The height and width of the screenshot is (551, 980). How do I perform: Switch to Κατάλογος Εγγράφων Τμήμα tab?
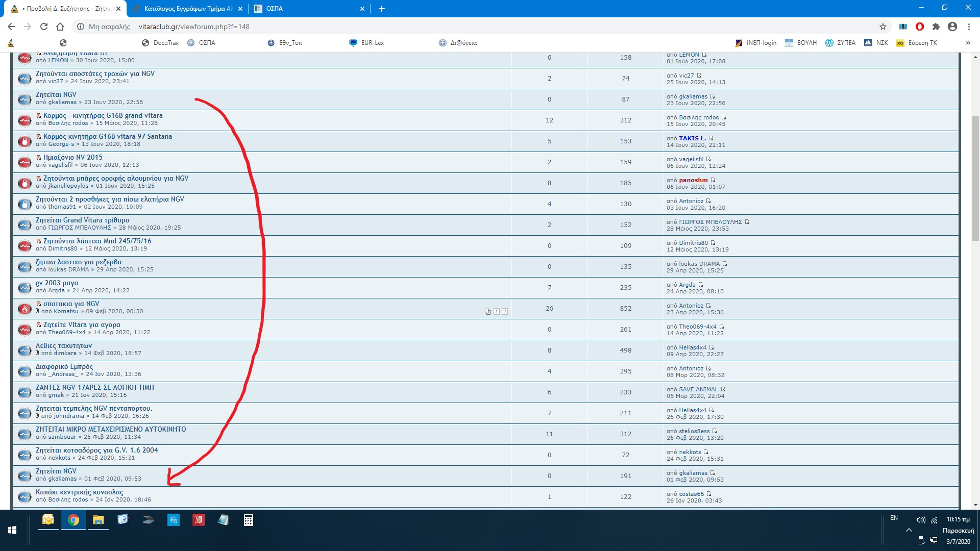coord(187,9)
